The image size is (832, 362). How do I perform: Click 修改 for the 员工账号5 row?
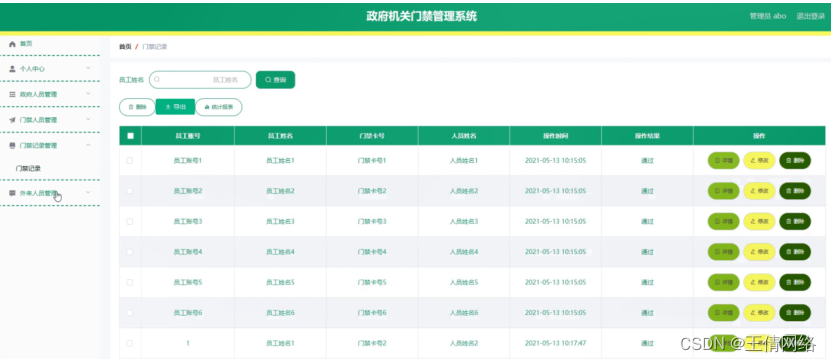(759, 282)
